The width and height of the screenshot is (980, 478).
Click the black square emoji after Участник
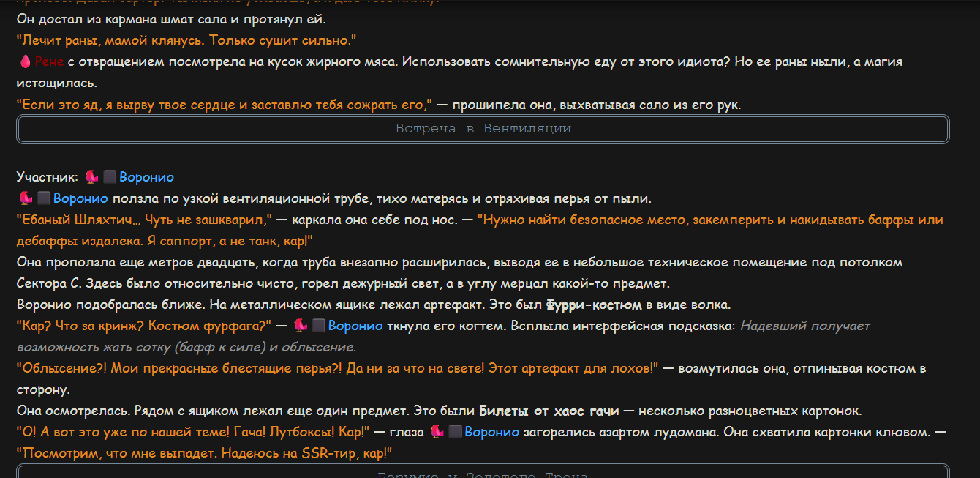[110, 177]
